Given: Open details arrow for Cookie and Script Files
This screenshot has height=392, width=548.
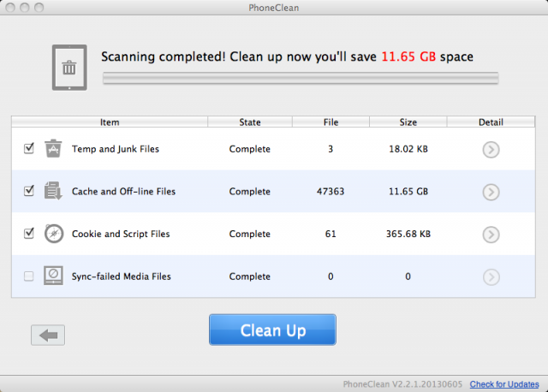Looking at the screenshot, I should click(491, 235).
